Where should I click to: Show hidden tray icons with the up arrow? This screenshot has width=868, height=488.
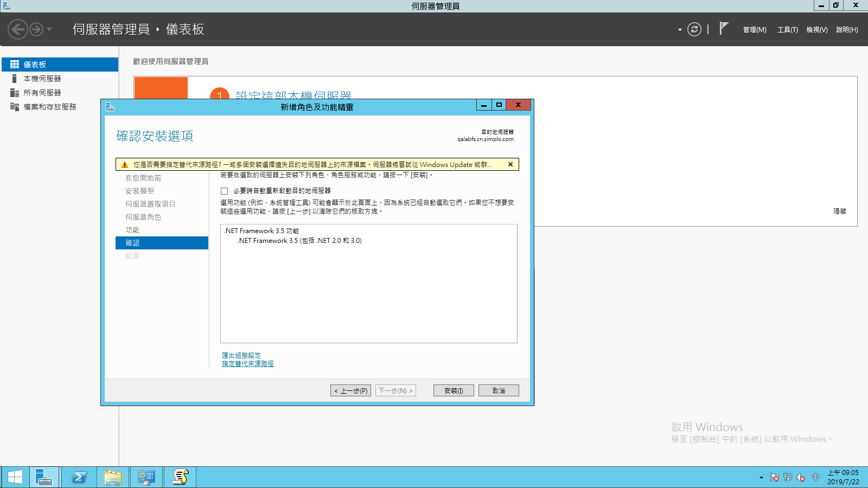pos(761,478)
